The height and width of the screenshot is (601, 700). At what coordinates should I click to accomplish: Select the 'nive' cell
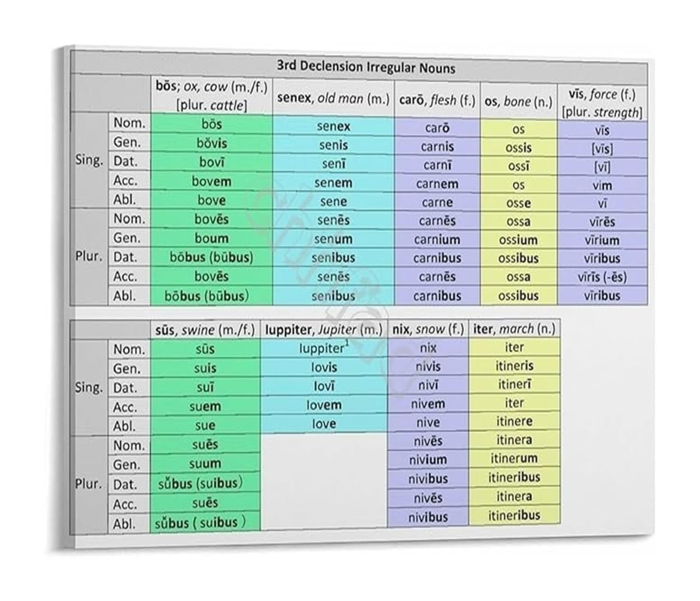pos(428,422)
